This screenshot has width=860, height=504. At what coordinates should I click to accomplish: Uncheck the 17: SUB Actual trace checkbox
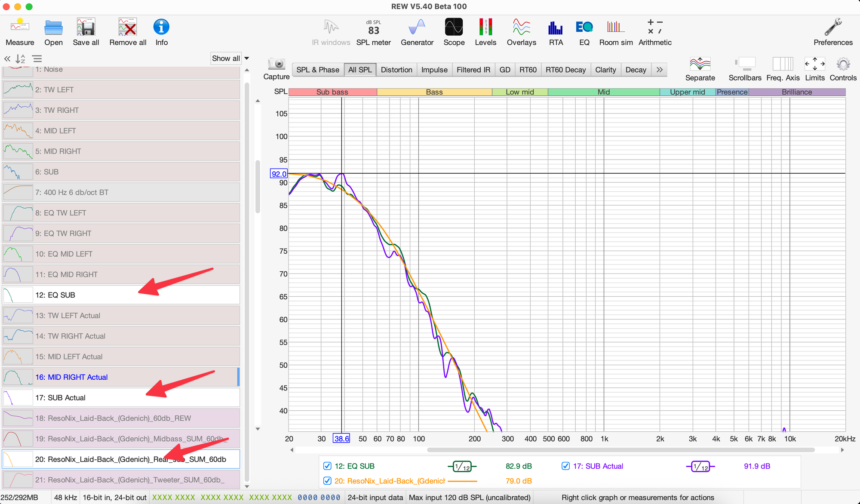565,466
